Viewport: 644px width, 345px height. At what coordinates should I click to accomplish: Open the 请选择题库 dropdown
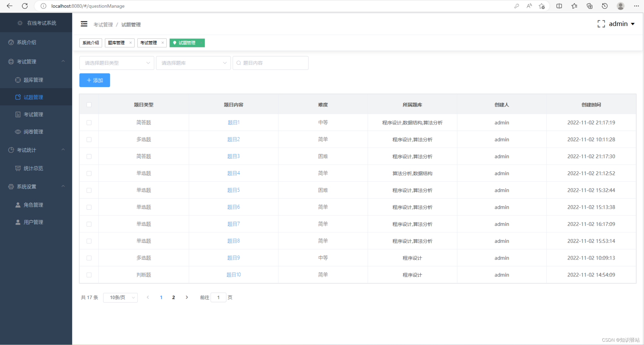193,63
